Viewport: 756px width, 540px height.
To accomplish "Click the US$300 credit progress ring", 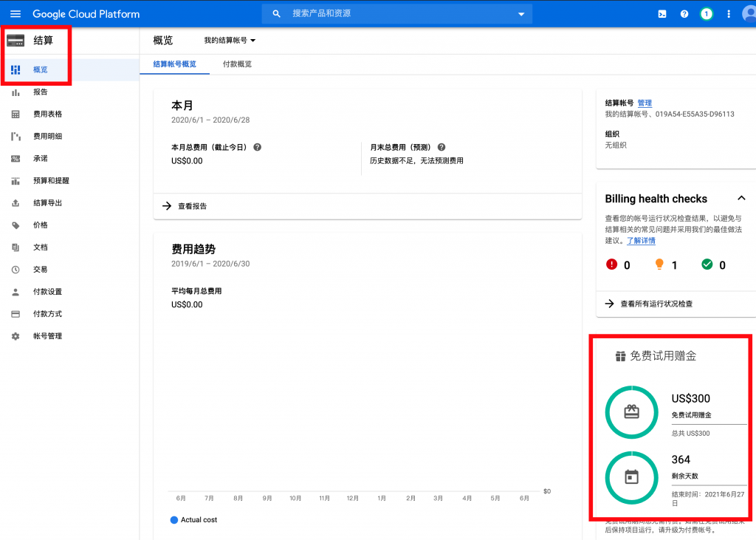I will (x=632, y=412).
